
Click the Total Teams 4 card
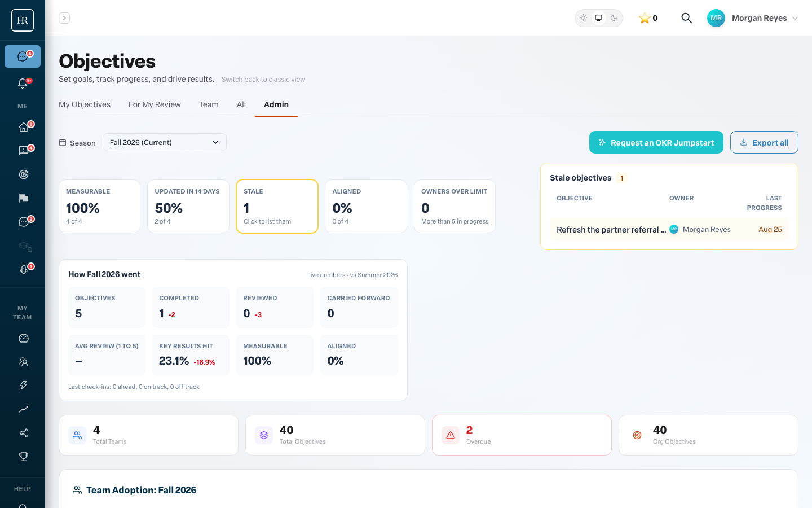point(148,435)
